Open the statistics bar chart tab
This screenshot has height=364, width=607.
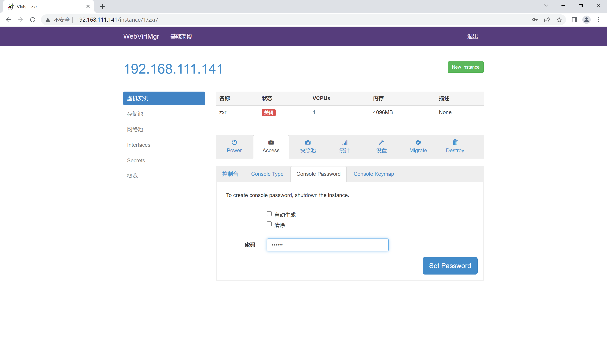[x=344, y=146]
